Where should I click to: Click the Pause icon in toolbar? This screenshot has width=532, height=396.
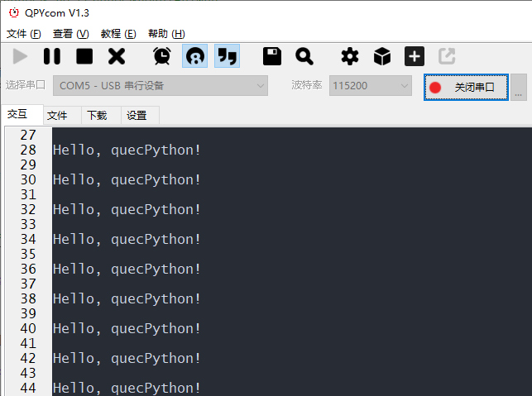coord(52,56)
